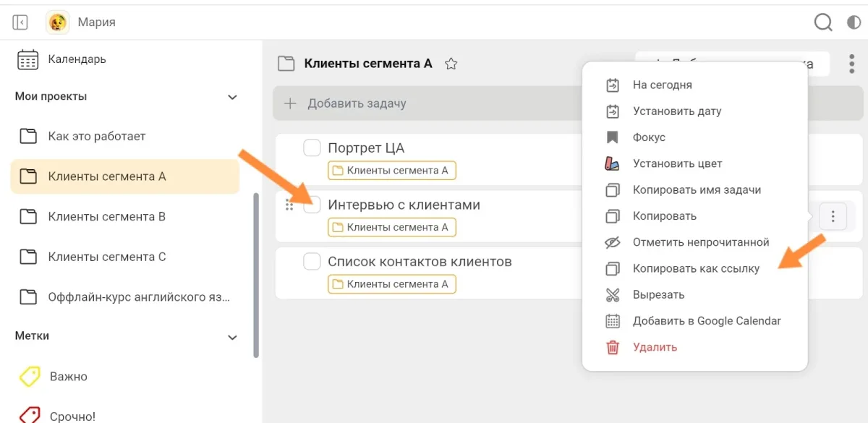Toggle the dark/light theme icon
This screenshot has height=423, width=868.
(854, 22)
